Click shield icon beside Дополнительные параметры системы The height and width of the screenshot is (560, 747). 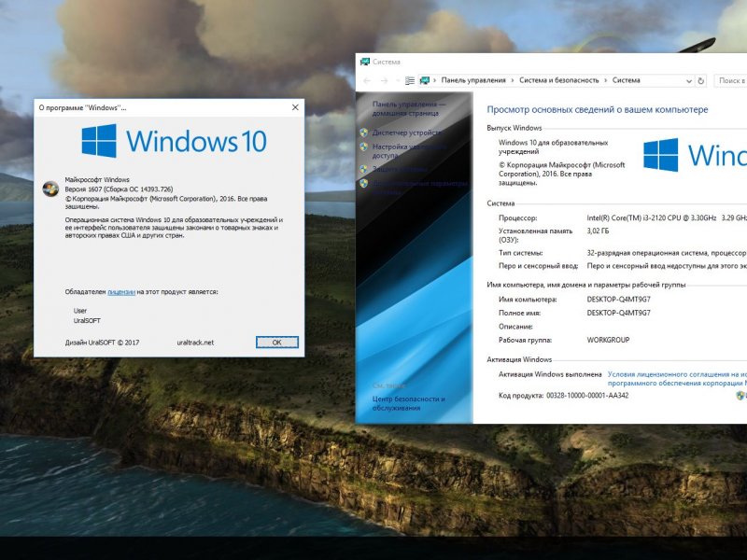pyautogui.click(x=364, y=183)
